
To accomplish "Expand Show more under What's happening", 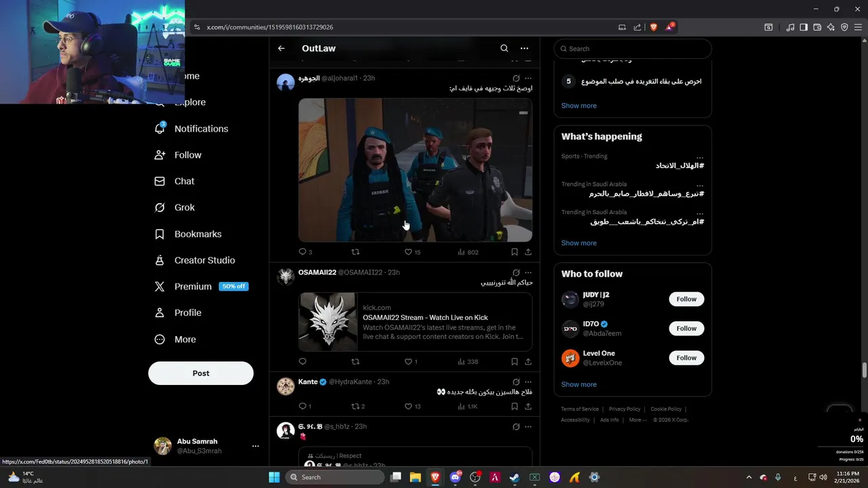I will click(x=578, y=243).
